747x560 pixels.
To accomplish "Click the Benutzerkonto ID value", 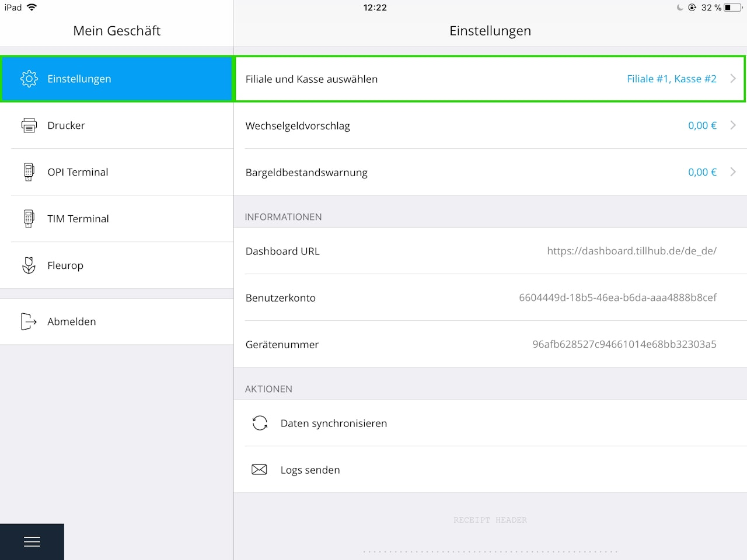I will click(x=617, y=297).
